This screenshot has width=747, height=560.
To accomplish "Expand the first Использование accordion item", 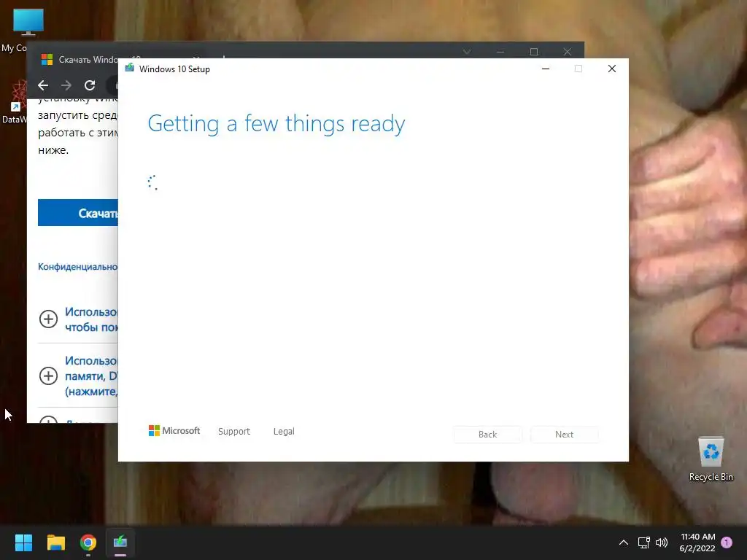I will click(x=48, y=319).
